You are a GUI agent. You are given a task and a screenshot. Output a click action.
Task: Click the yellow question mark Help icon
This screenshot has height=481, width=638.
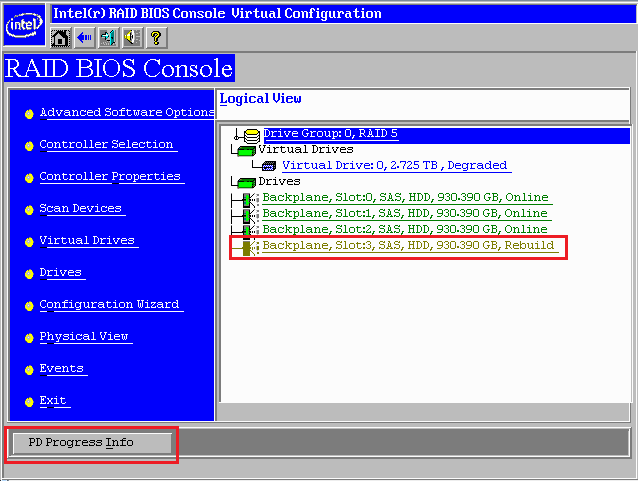[x=156, y=38]
